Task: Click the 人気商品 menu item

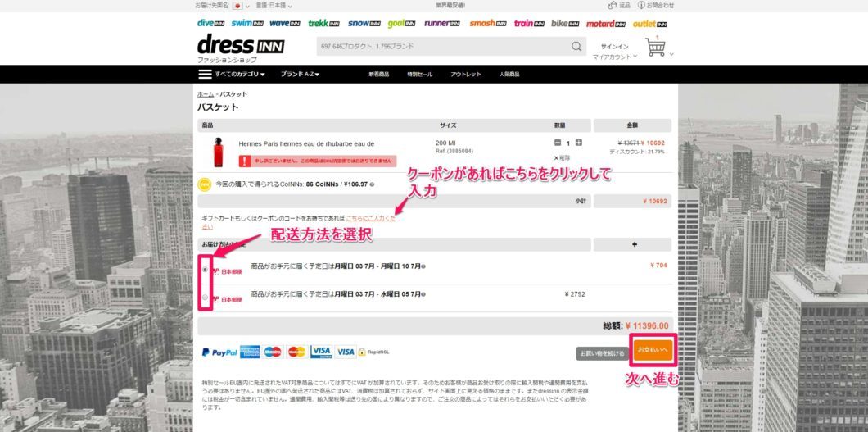Action: pos(509,75)
